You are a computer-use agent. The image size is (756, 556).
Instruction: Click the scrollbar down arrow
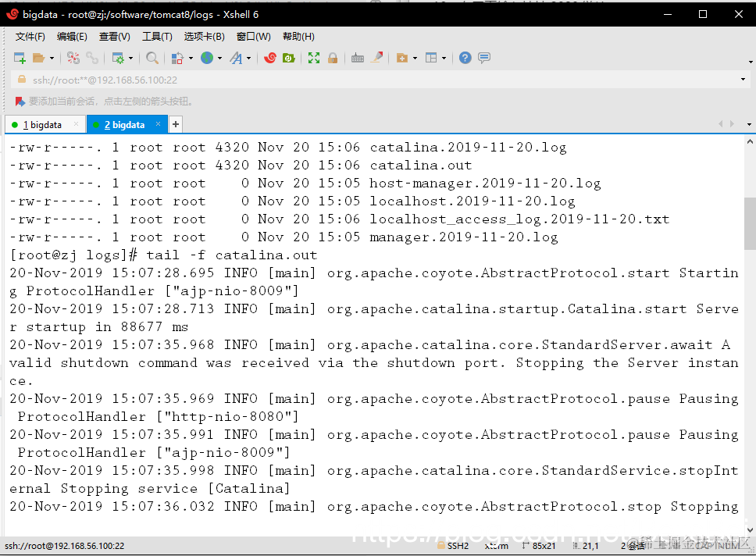pos(749,530)
